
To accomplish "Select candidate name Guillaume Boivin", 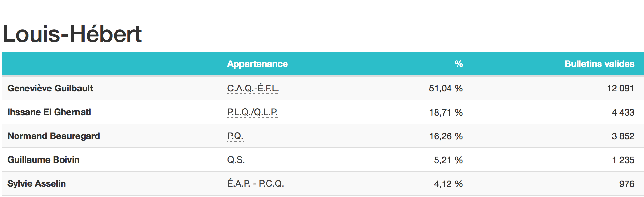I will coord(44,160).
